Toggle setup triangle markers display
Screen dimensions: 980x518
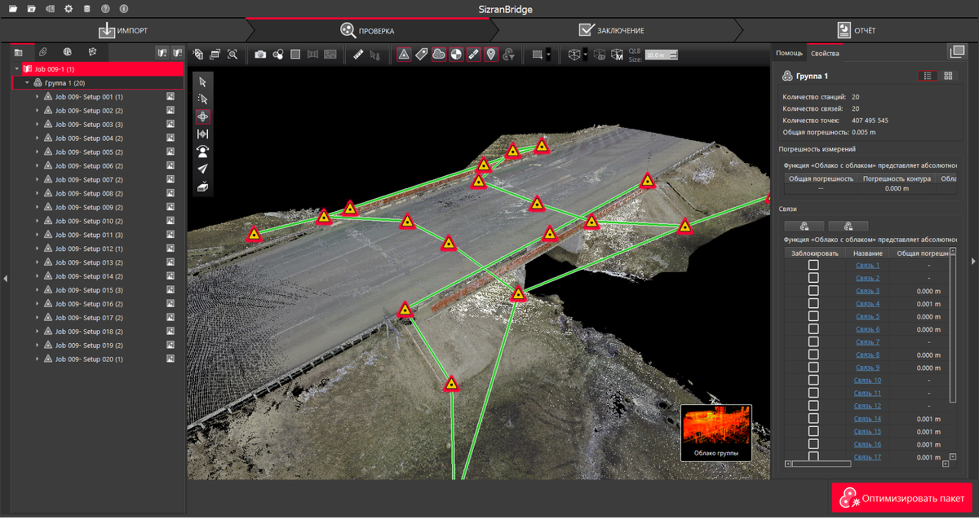pyautogui.click(x=404, y=54)
